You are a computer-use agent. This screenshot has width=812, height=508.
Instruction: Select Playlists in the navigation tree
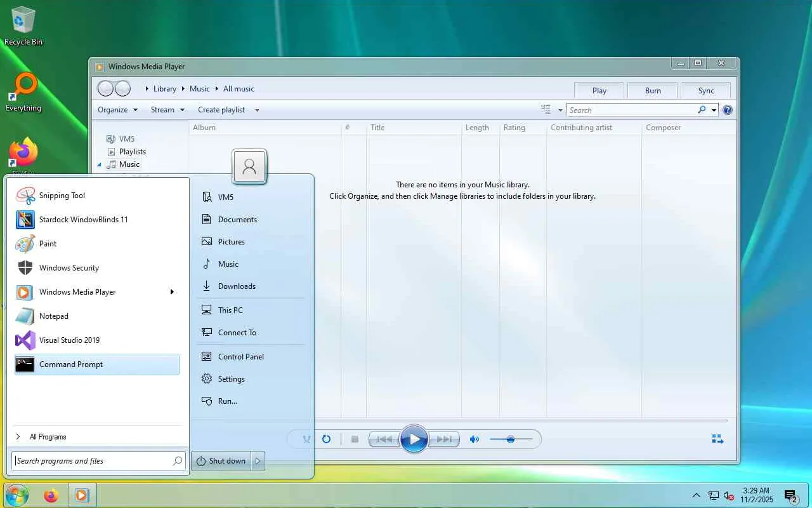click(133, 152)
